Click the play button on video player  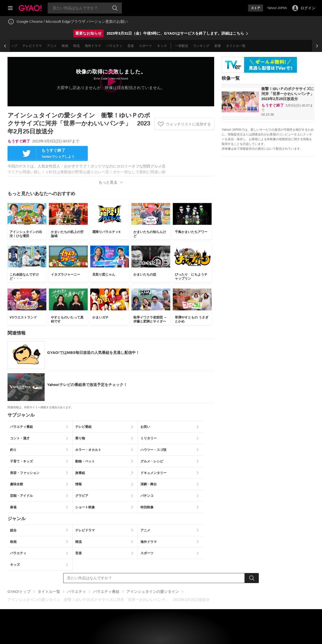click(111, 82)
